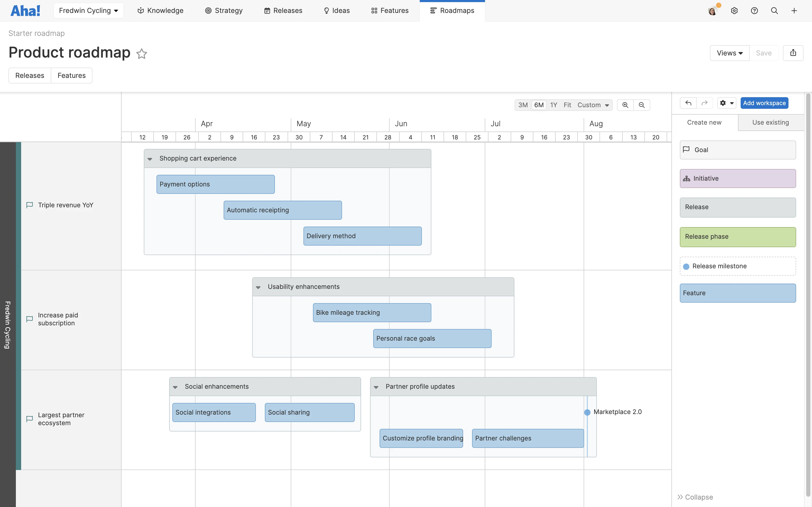
Task: Switch to the Features tab
Action: tap(71, 76)
